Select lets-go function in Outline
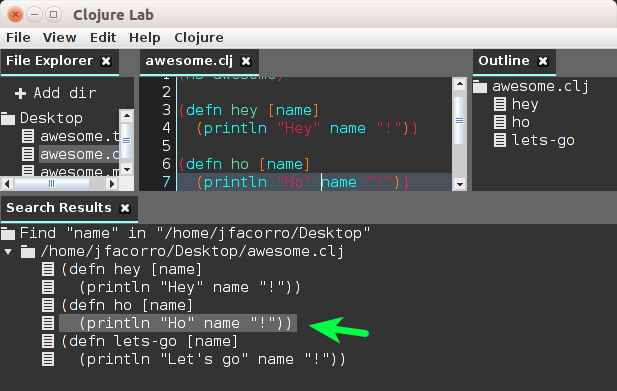 click(543, 140)
